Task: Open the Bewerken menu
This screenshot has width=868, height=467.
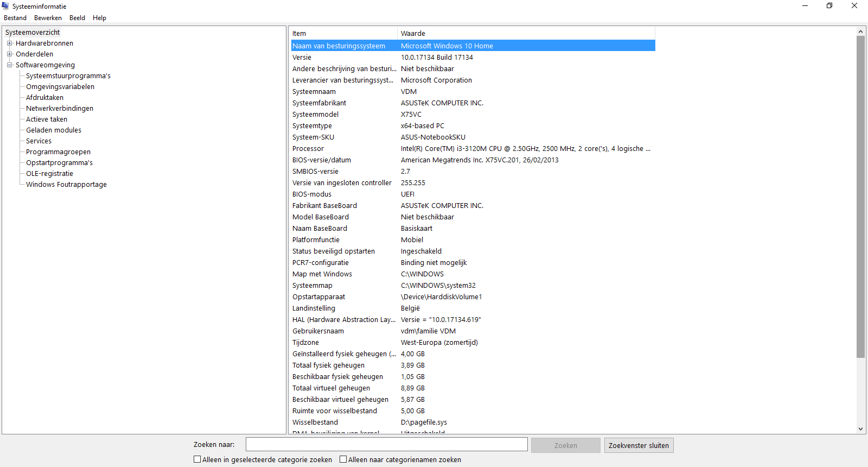Action: 48,18
